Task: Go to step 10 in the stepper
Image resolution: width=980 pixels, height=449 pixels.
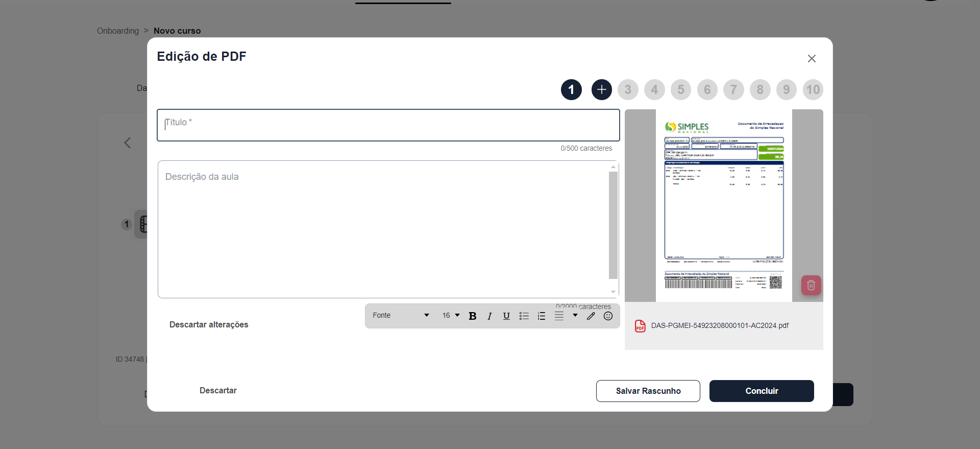Action: [813, 90]
